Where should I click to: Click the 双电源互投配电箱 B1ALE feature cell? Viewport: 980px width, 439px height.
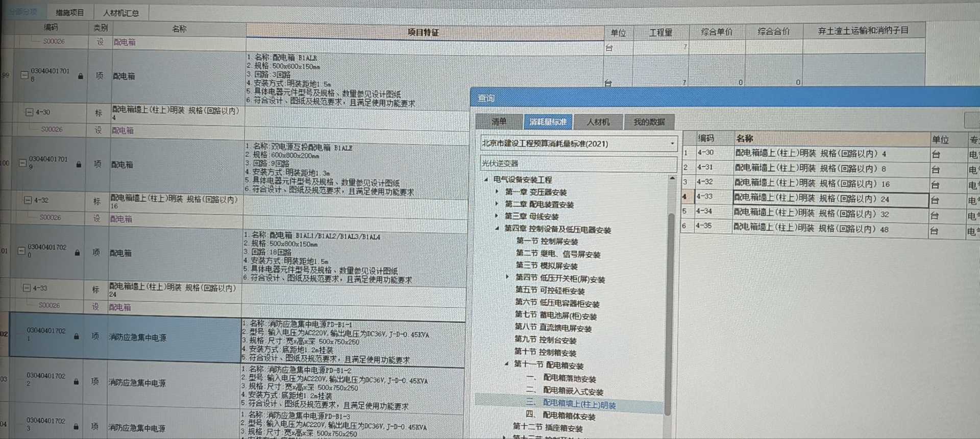click(x=356, y=168)
